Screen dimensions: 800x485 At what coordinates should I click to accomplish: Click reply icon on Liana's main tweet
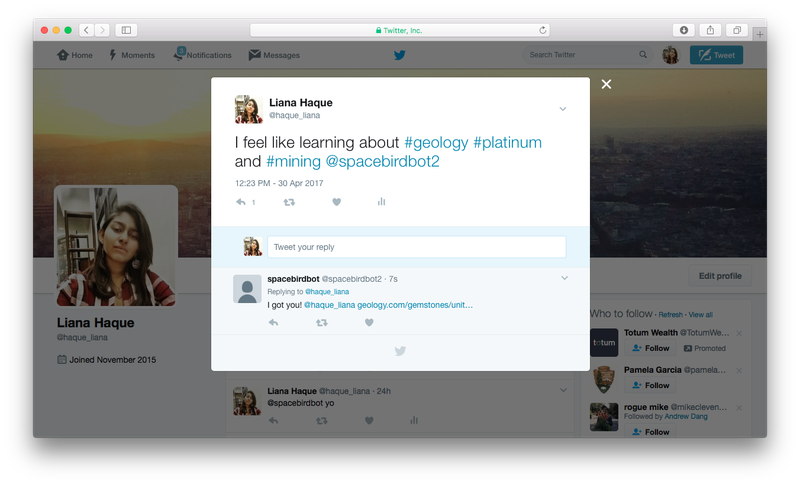[x=240, y=202]
